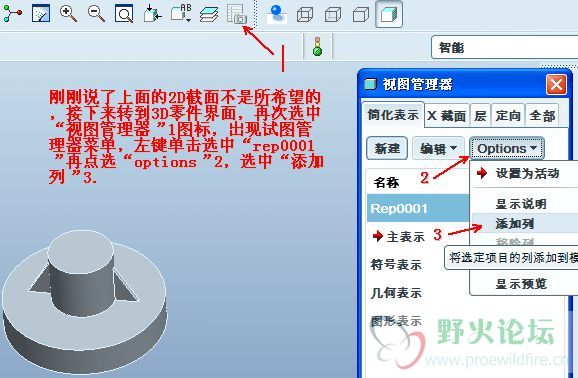Switch to hidden line display style
The image size is (578, 378).
click(333, 15)
